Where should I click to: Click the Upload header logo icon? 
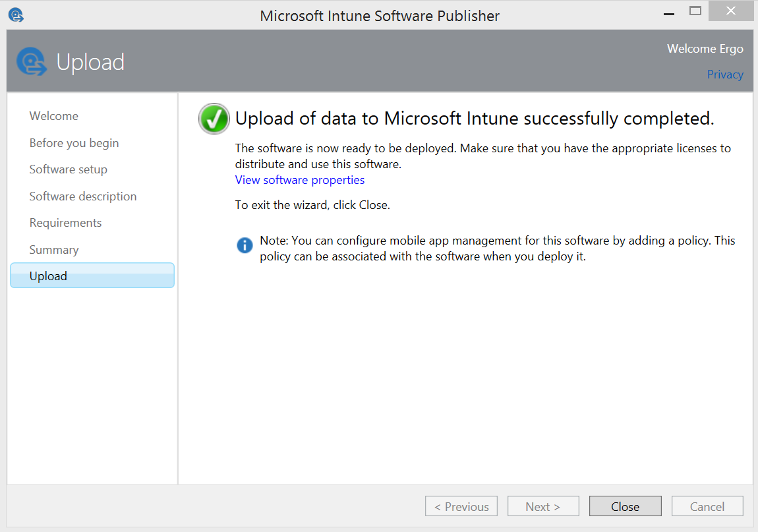coord(32,61)
